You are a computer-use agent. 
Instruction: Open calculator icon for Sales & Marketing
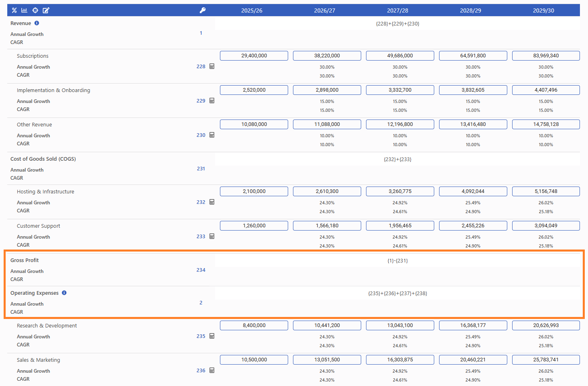point(212,371)
